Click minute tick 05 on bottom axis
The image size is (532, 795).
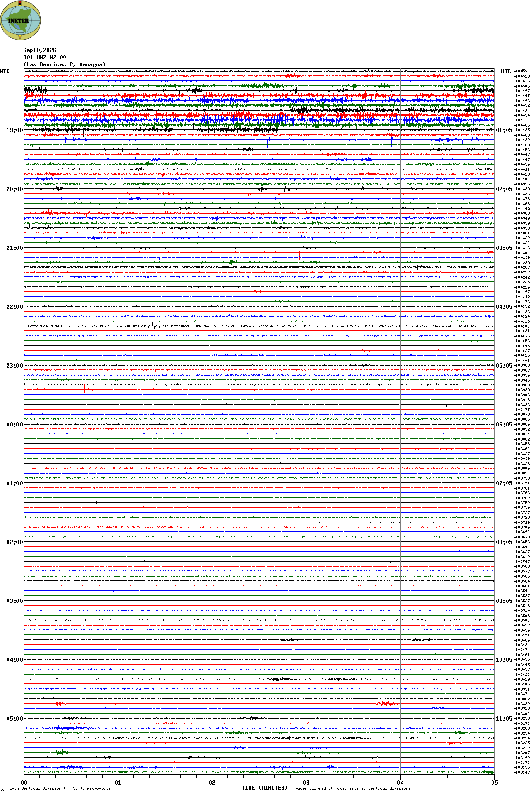494,783
